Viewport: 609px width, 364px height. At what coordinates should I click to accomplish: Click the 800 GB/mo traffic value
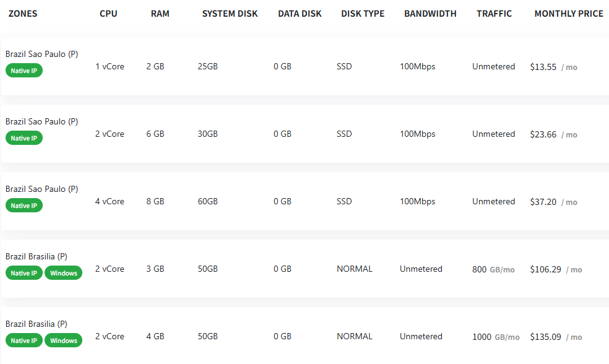pos(493,269)
